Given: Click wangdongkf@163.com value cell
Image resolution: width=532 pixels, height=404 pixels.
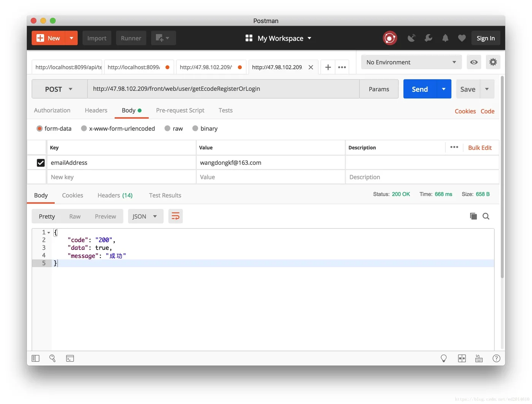Looking at the screenshot, I should pos(270,162).
